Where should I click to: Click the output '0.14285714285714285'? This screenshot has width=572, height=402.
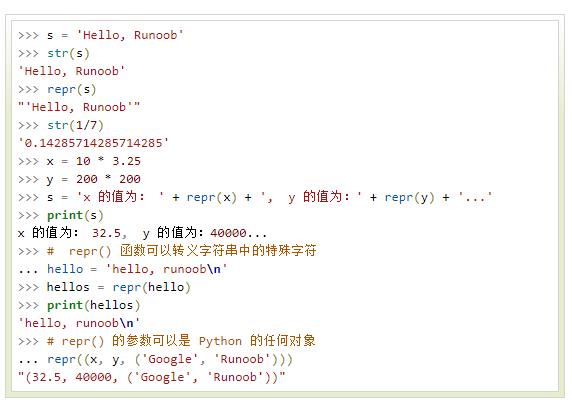coord(93,143)
